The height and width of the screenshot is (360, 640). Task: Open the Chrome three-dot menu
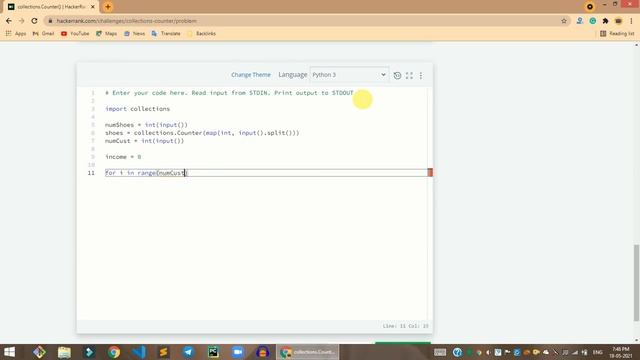point(631,21)
